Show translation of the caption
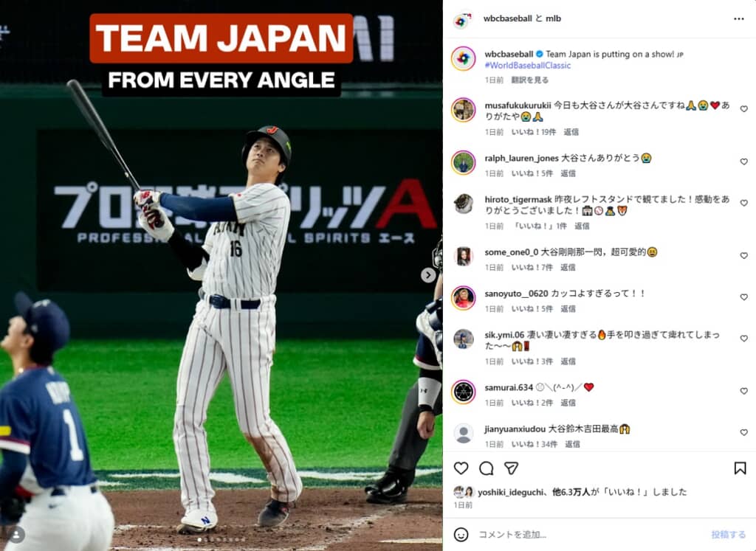The image size is (756, 551). [x=530, y=80]
